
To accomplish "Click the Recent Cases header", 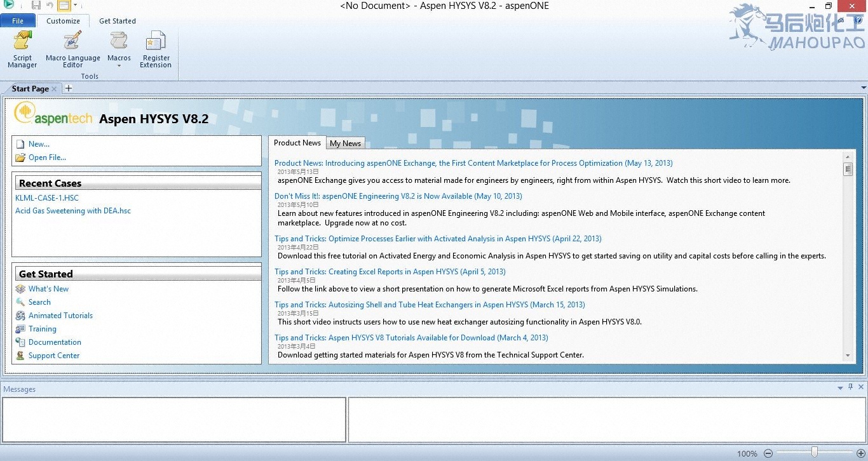I will 137,183.
